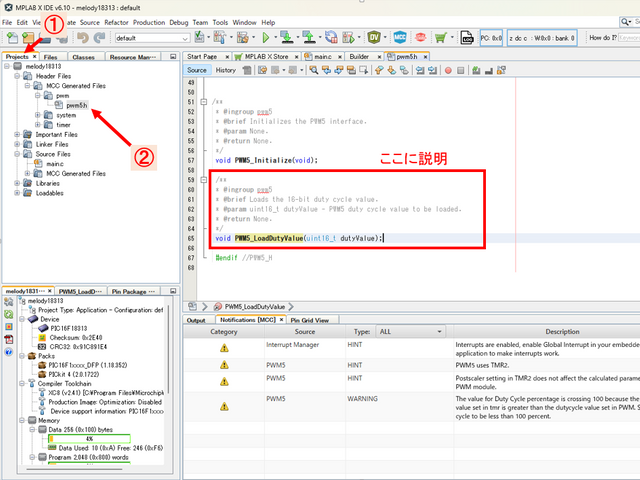
Task: Open the configuration dropdown showing default
Action: pyautogui.click(x=148, y=38)
